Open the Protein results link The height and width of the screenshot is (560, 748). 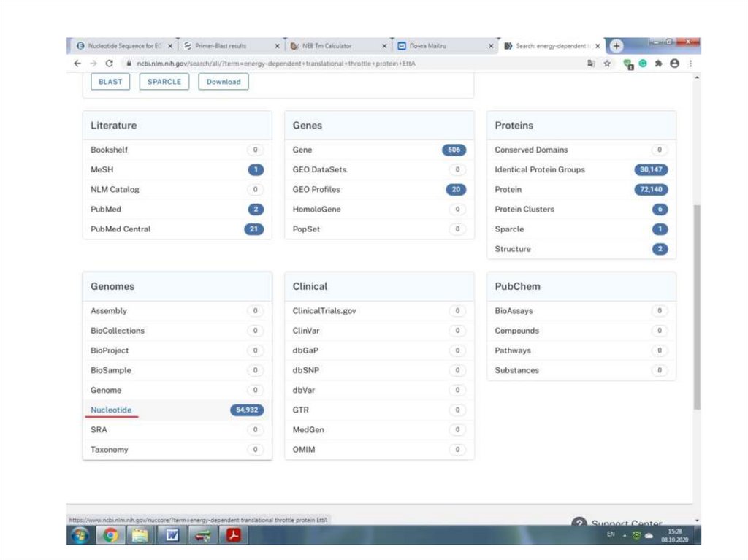[x=508, y=189]
